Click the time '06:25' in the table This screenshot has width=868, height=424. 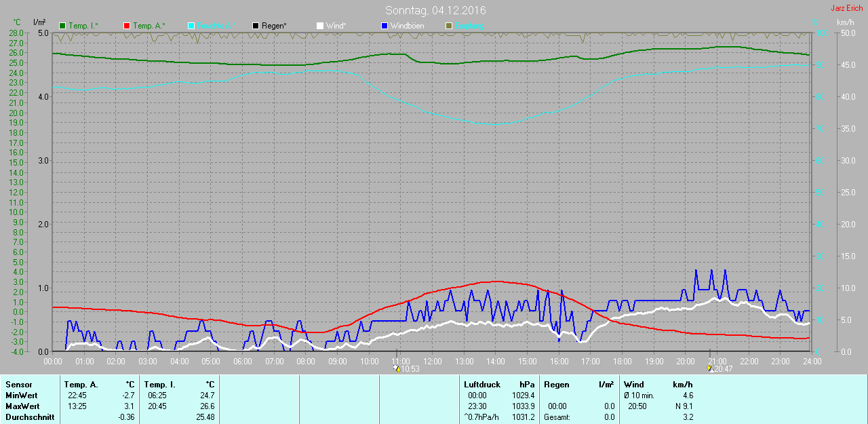tap(157, 395)
